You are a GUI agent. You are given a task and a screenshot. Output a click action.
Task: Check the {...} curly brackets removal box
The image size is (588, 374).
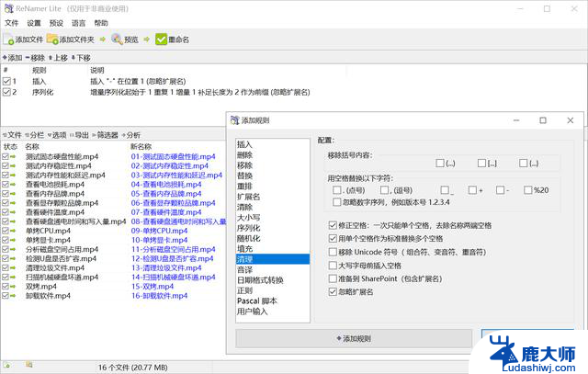[523, 163]
